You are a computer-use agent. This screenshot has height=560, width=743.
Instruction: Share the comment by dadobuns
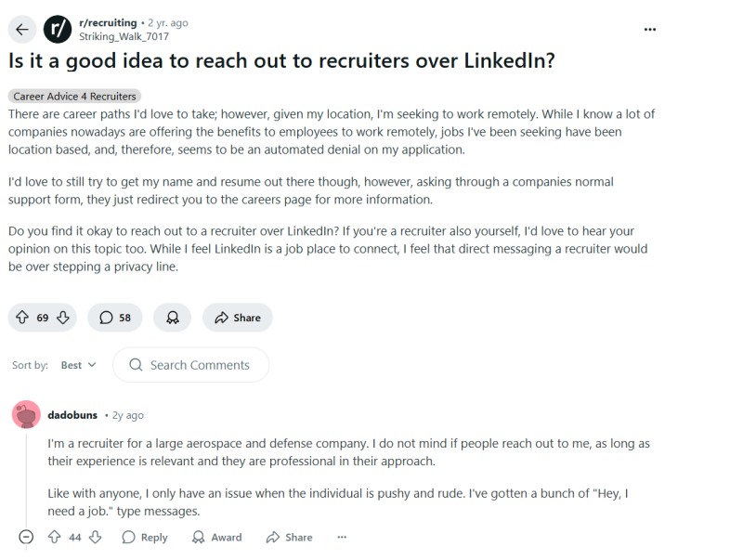[289, 537]
